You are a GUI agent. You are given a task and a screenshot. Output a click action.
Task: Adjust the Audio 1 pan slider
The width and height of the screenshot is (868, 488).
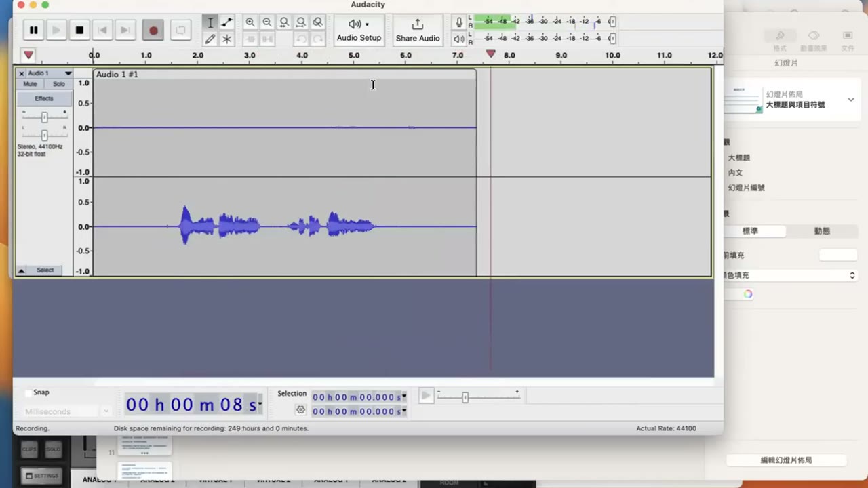click(44, 135)
